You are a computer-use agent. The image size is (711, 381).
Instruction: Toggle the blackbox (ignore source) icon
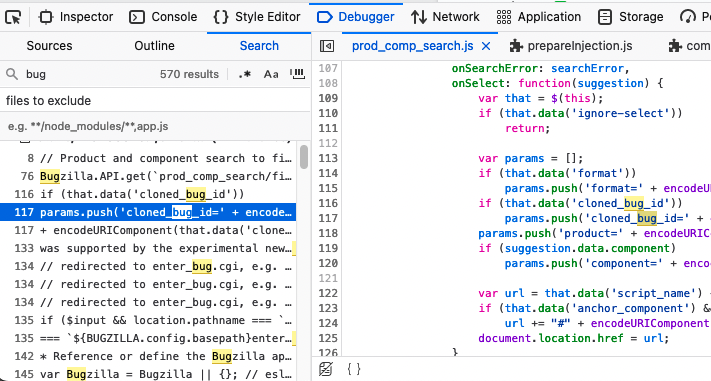(x=326, y=369)
